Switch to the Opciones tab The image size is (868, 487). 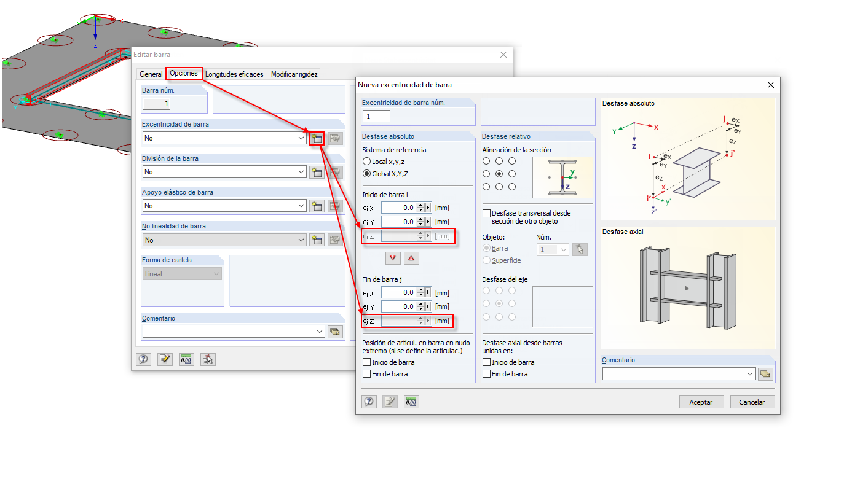(184, 73)
